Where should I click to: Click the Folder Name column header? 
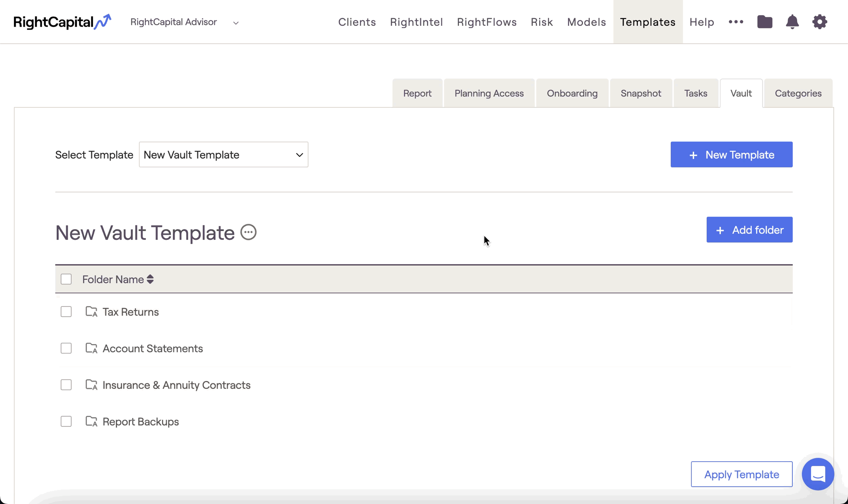coord(113,279)
